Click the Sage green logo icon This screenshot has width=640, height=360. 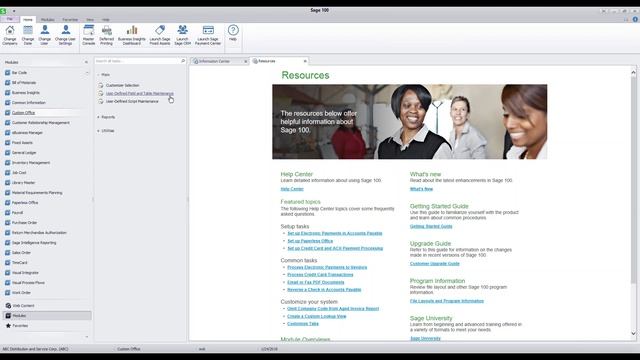[3, 11]
